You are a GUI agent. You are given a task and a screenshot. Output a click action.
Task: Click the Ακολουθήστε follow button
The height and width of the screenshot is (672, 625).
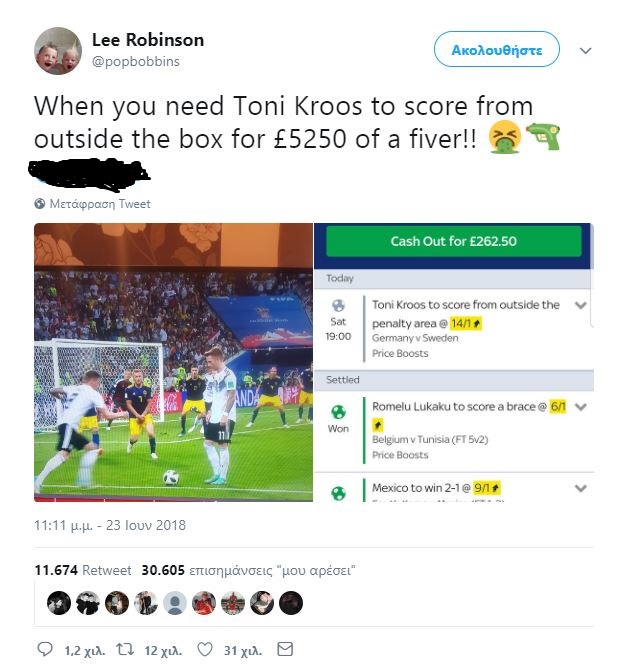click(x=497, y=49)
